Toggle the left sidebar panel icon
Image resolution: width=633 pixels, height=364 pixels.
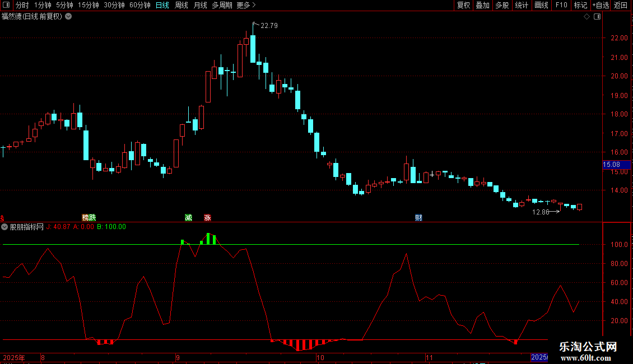point(6,5)
